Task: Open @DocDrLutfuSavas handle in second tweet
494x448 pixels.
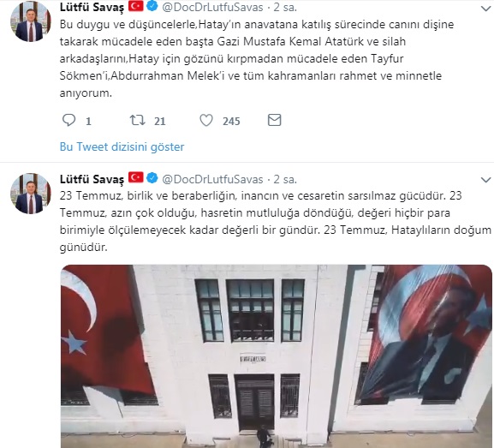Action: point(212,179)
